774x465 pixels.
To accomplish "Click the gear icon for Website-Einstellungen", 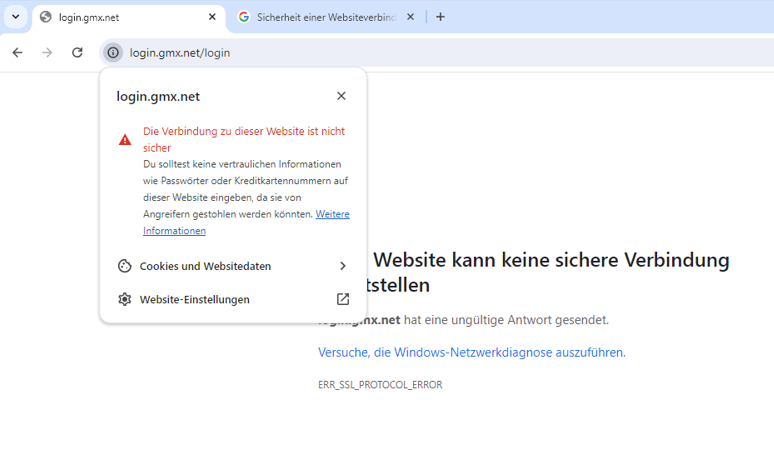I will (x=124, y=299).
